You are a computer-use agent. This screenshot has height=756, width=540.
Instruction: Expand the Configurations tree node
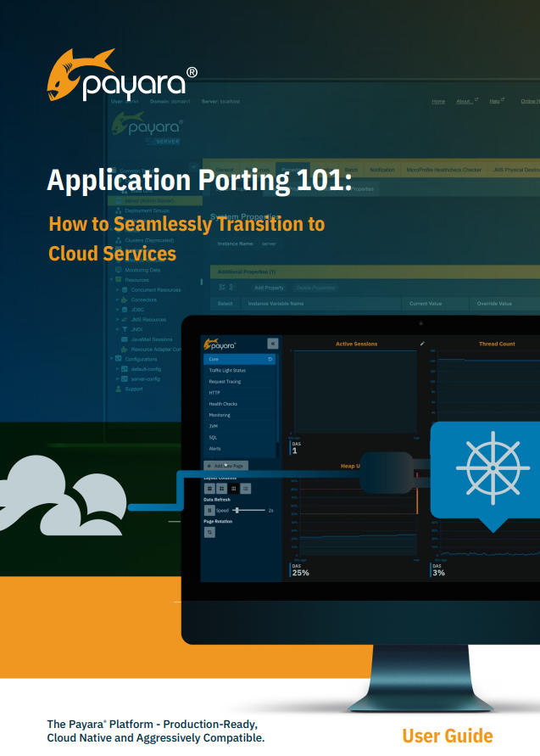pos(111,359)
